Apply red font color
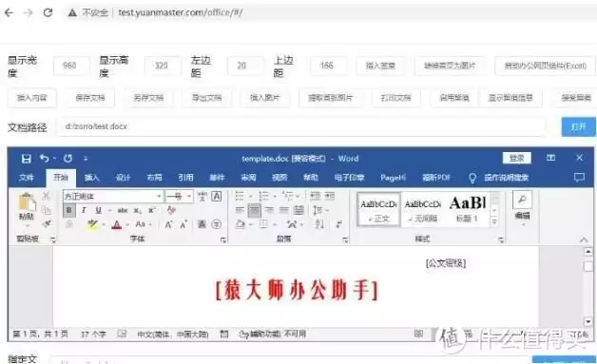 117,224
